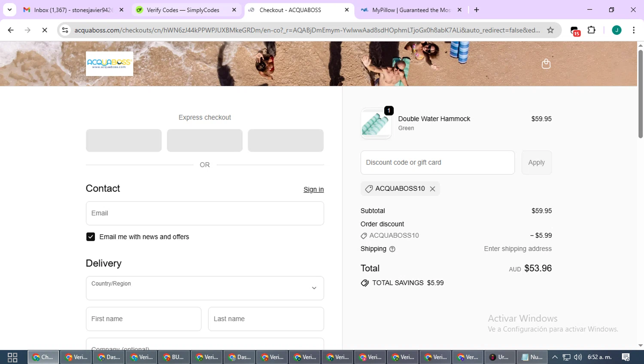Click the scrollbar up arrow
This screenshot has height=364, width=644.
pos(640,45)
